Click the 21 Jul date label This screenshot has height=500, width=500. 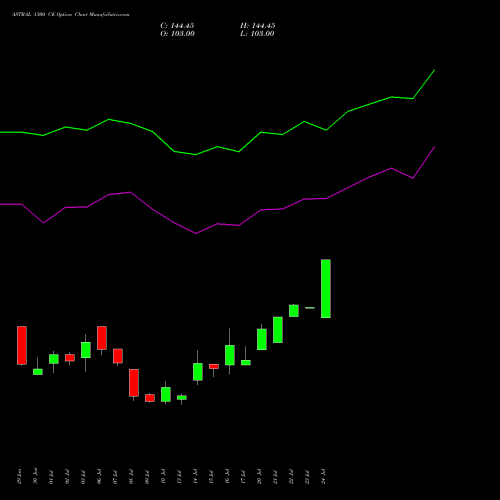275,477
